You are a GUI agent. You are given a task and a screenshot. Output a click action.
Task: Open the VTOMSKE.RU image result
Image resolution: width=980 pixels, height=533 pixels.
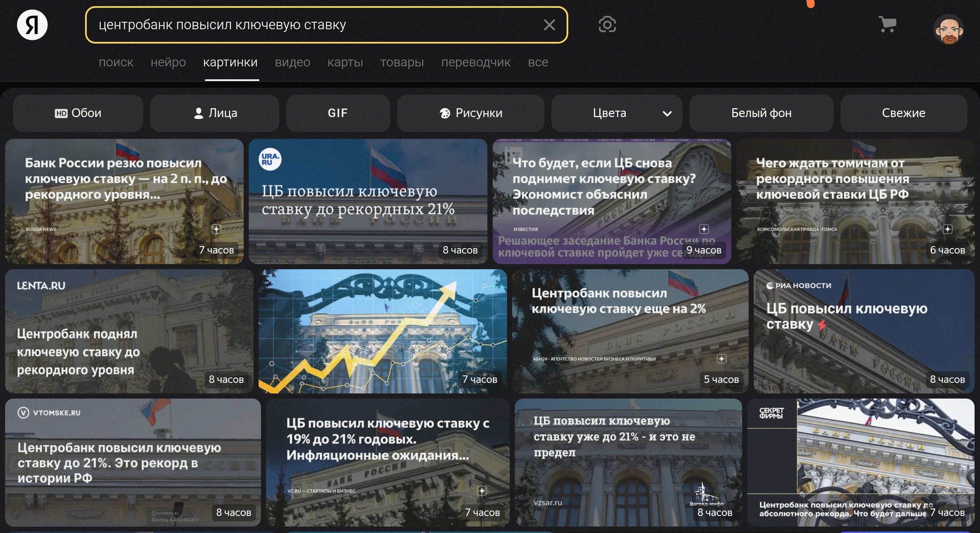133,463
